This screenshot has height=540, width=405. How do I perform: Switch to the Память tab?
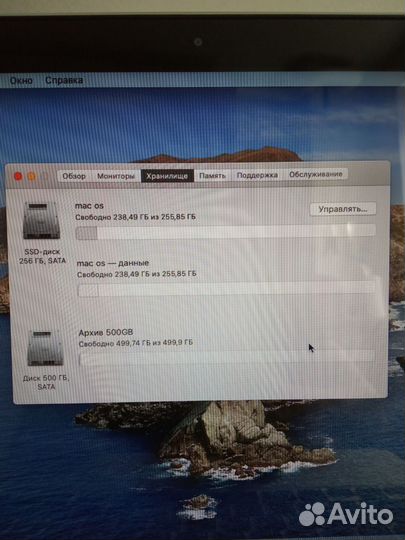[x=212, y=175]
